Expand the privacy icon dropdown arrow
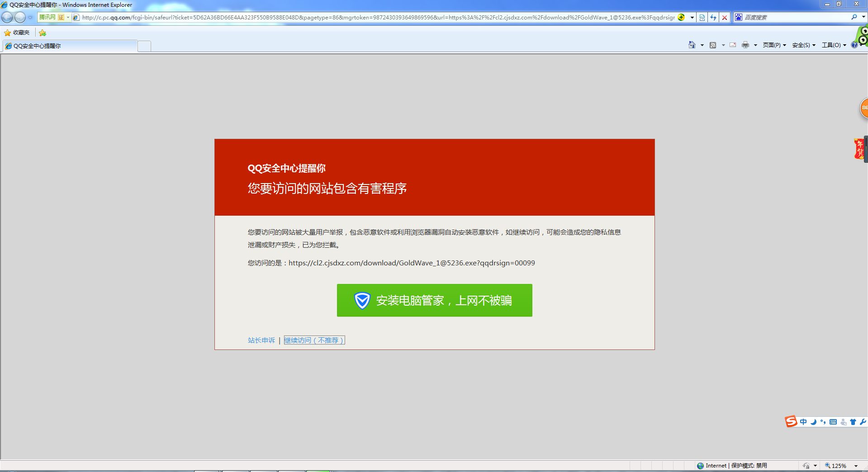Image resolution: width=868 pixels, height=472 pixels. tap(815, 466)
